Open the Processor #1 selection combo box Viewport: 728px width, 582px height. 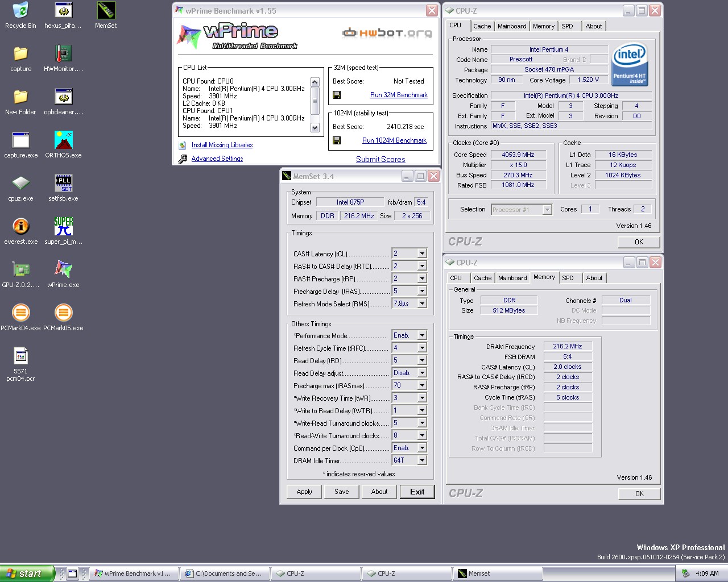(x=522, y=210)
